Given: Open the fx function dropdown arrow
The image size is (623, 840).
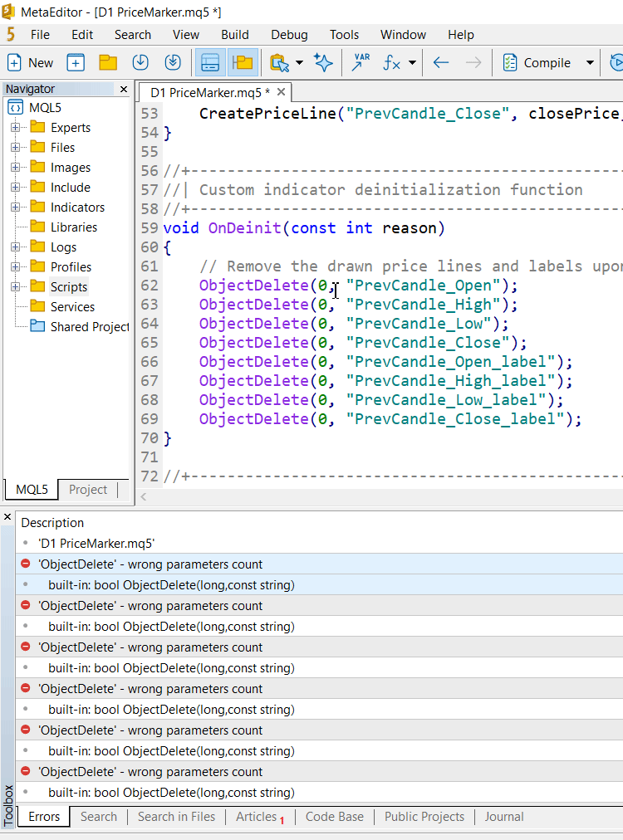Looking at the screenshot, I should (x=412, y=63).
